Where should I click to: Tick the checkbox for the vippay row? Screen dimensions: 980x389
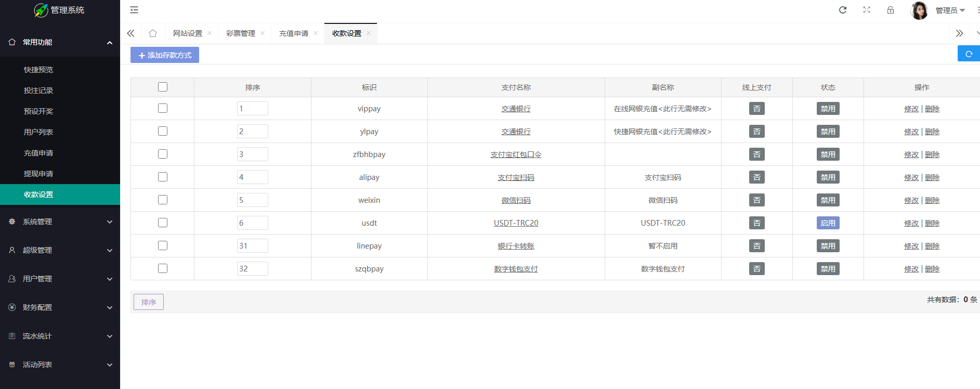pyautogui.click(x=163, y=108)
